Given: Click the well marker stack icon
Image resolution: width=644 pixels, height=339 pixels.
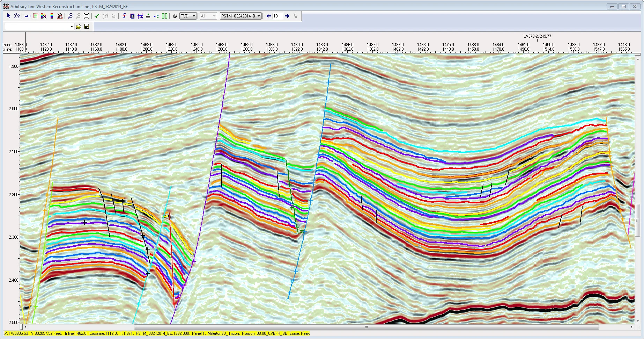Looking at the screenshot, I should coord(148,16).
